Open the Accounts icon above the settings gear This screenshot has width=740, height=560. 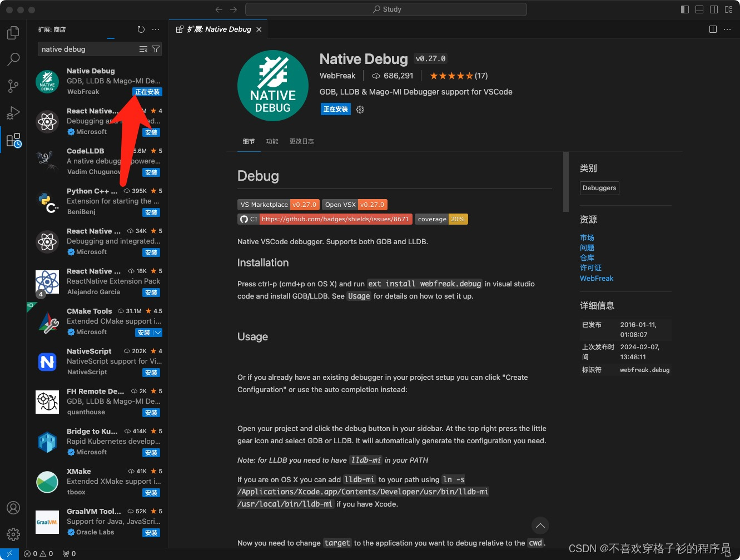pyautogui.click(x=12, y=508)
